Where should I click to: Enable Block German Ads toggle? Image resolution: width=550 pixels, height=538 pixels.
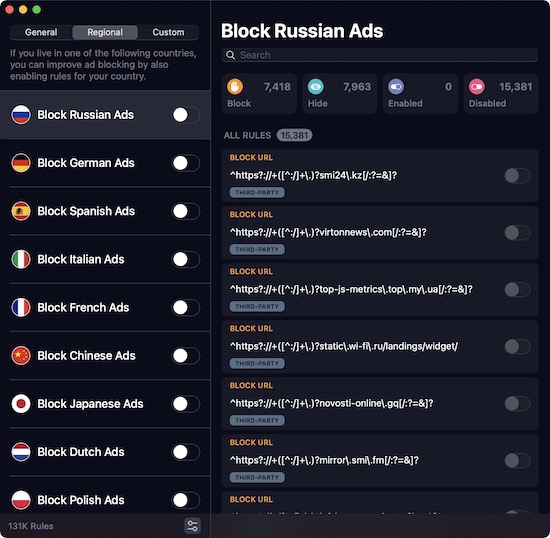click(x=186, y=163)
